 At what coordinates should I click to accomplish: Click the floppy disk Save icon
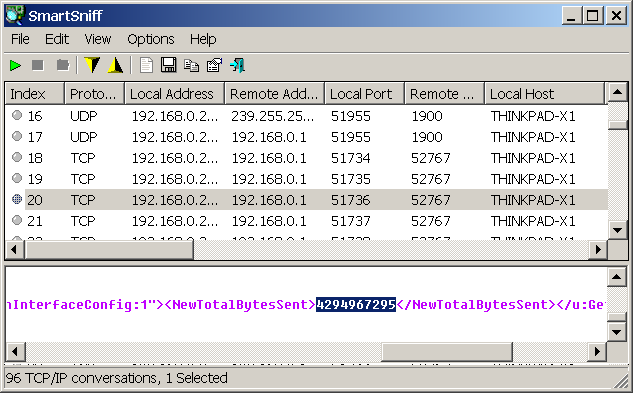(x=169, y=65)
